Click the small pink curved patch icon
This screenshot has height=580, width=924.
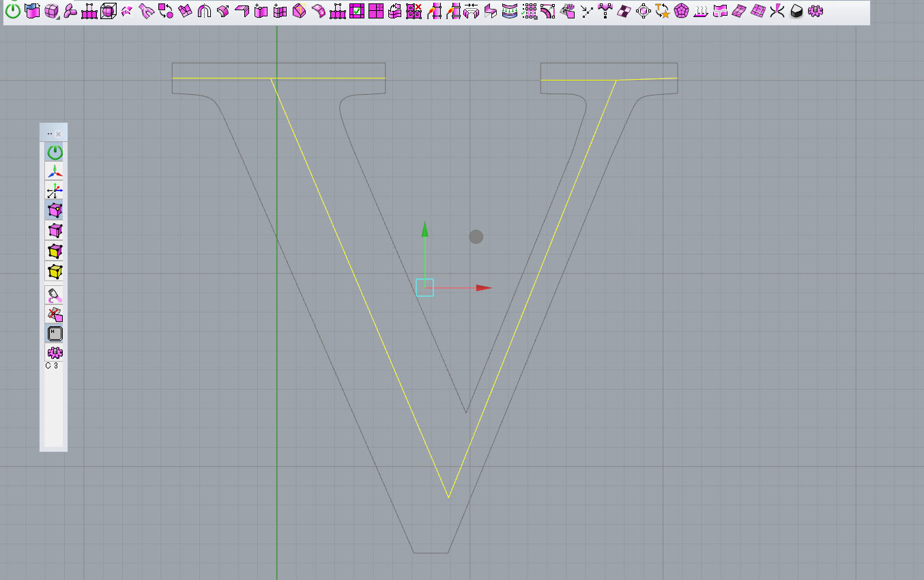[127, 12]
